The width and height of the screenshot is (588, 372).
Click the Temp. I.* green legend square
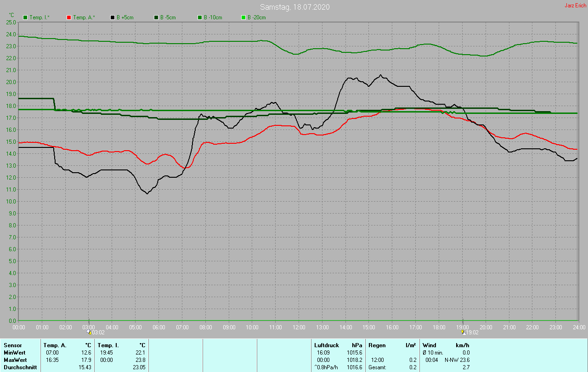click(26, 17)
